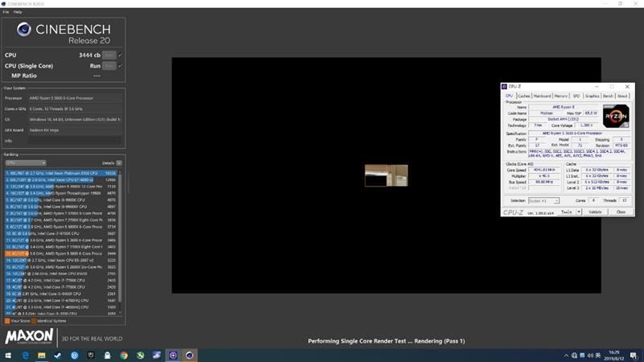
Task: Select the Core i5-9400F ranking row
Action: [x=61, y=294]
